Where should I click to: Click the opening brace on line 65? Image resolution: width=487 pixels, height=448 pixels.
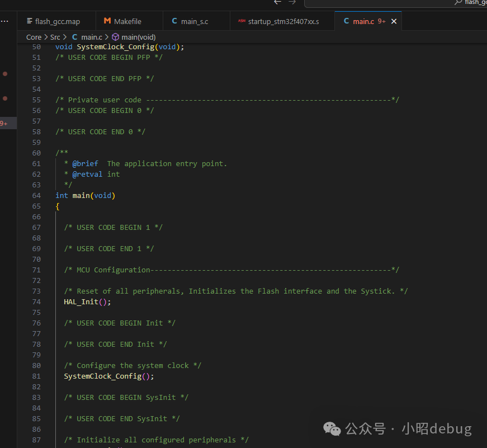coord(58,206)
